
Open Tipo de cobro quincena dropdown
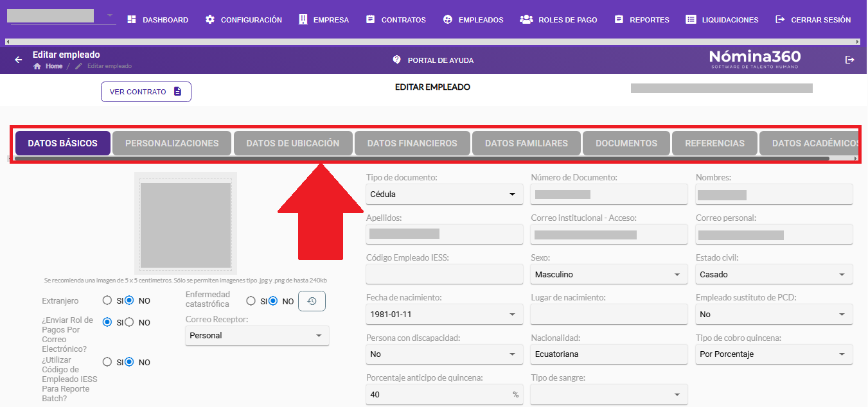pos(774,354)
